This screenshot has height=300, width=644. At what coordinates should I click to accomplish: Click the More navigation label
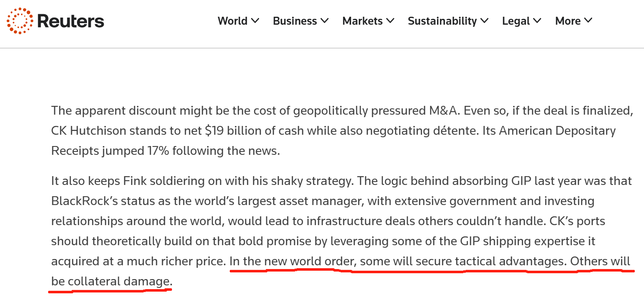(568, 21)
